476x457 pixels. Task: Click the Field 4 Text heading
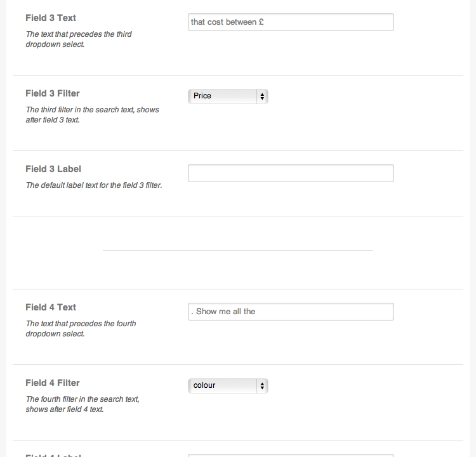(x=51, y=307)
